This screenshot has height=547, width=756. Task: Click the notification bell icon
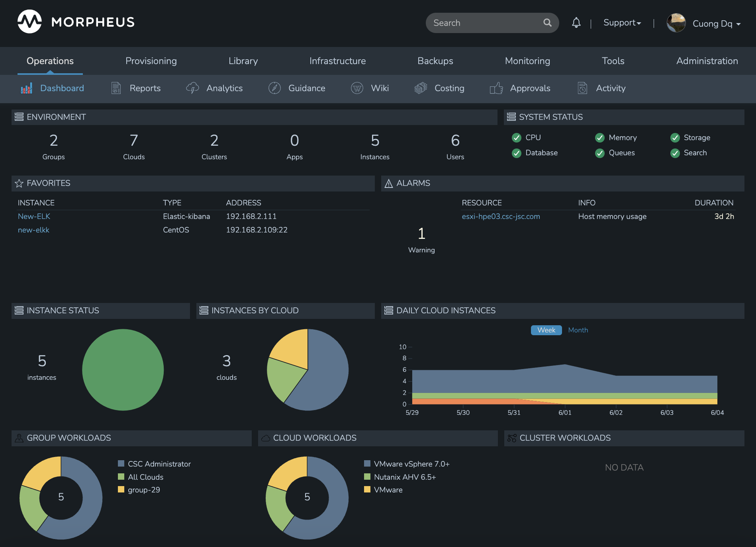[576, 23]
